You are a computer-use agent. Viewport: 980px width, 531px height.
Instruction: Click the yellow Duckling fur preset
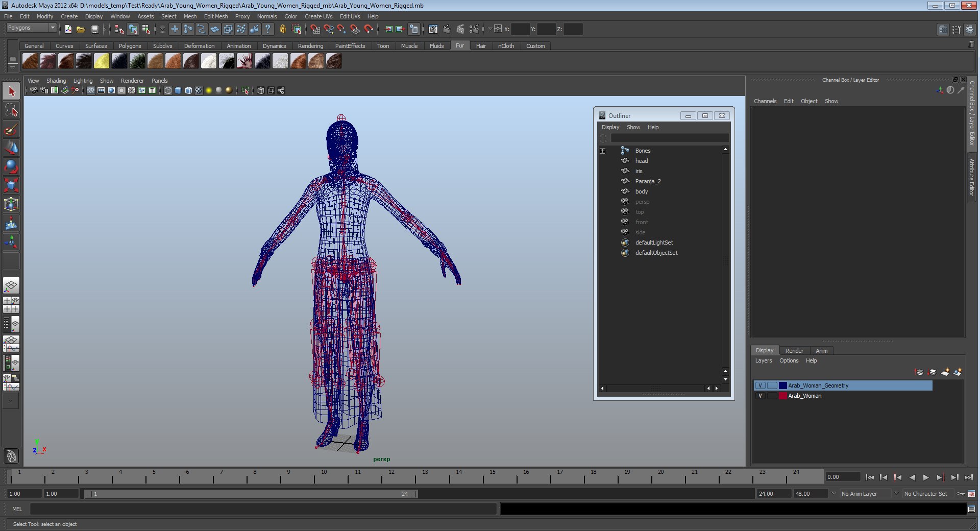(x=102, y=61)
